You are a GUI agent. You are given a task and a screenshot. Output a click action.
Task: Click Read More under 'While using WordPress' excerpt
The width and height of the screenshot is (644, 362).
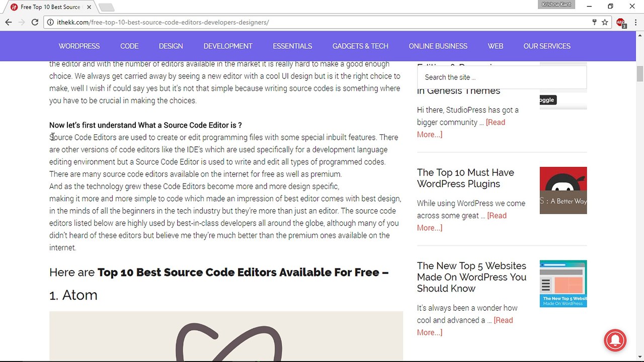tap(462, 222)
